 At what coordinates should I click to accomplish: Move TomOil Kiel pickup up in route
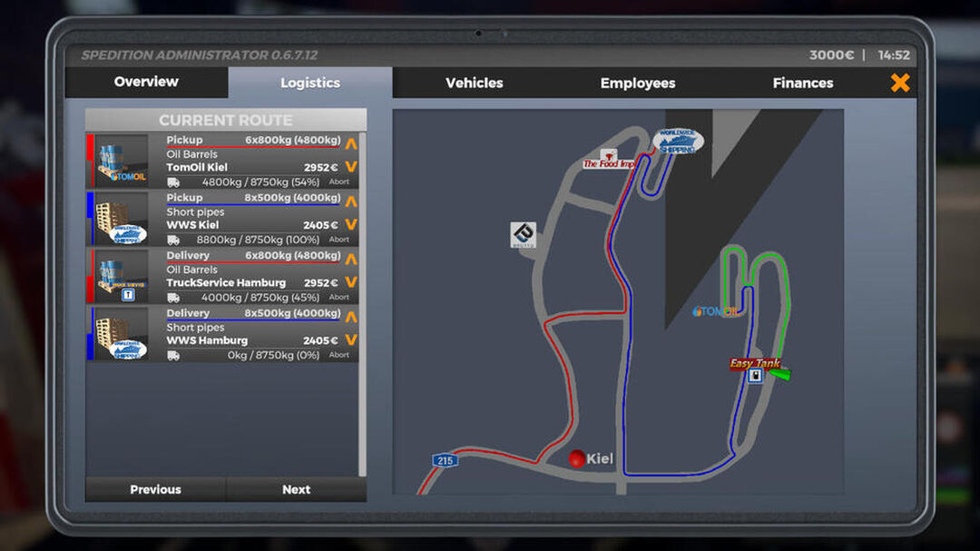coord(351,143)
